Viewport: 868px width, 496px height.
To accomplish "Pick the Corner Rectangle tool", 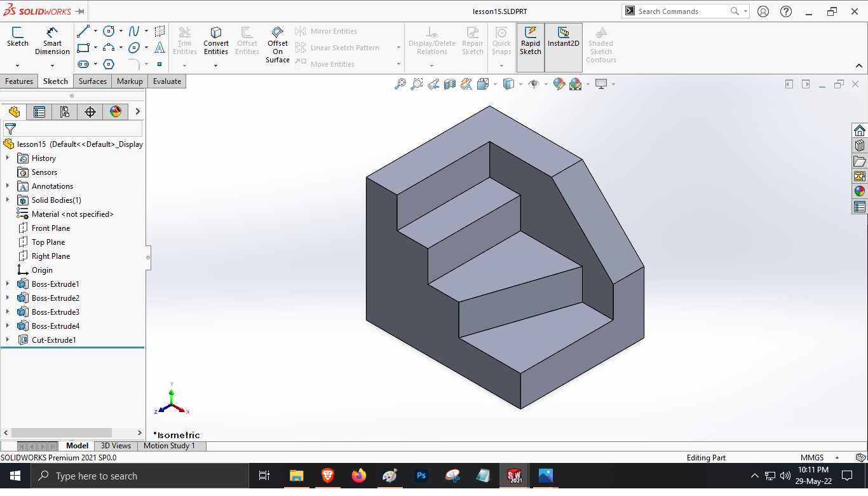I will pos(83,48).
